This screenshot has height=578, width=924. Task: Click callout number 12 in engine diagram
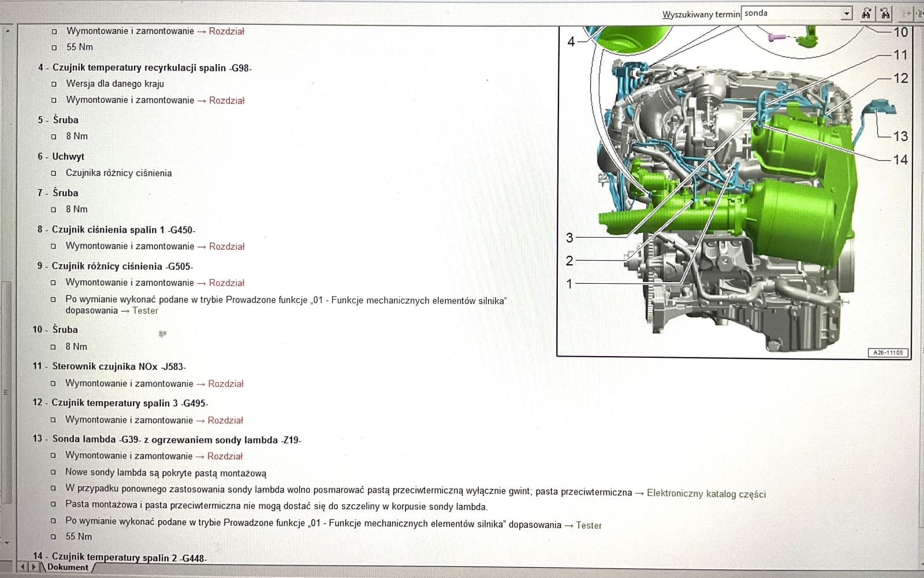click(901, 78)
